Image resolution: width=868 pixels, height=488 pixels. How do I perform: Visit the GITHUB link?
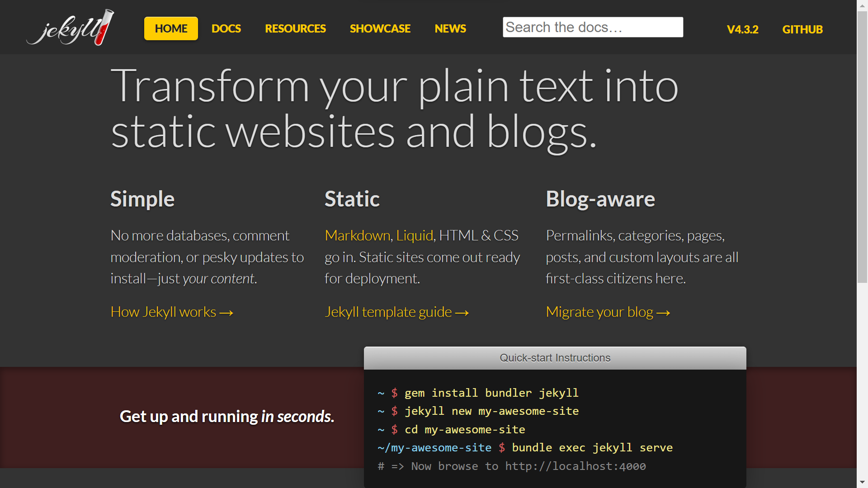click(x=802, y=29)
